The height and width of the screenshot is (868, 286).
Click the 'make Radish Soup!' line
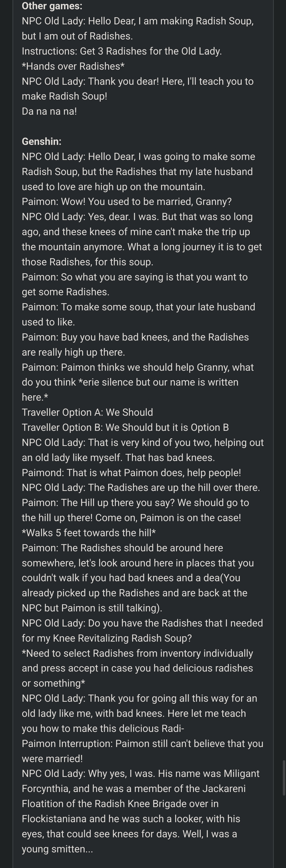(x=64, y=96)
